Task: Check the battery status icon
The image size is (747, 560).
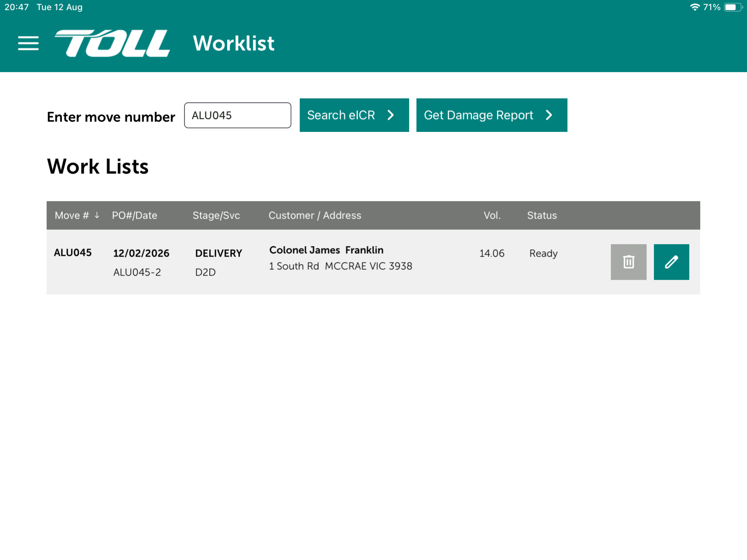Action: point(733,7)
